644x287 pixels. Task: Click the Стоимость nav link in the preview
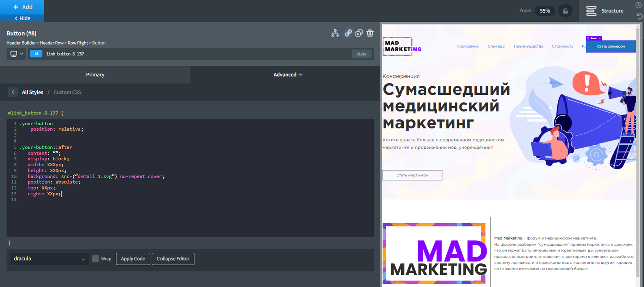562,46
